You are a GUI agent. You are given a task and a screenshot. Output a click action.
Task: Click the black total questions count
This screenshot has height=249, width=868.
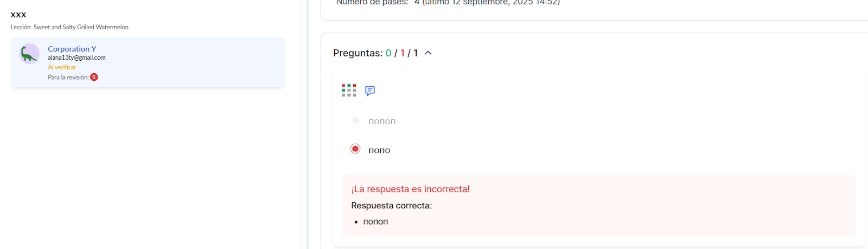pyautogui.click(x=416, y=53)
